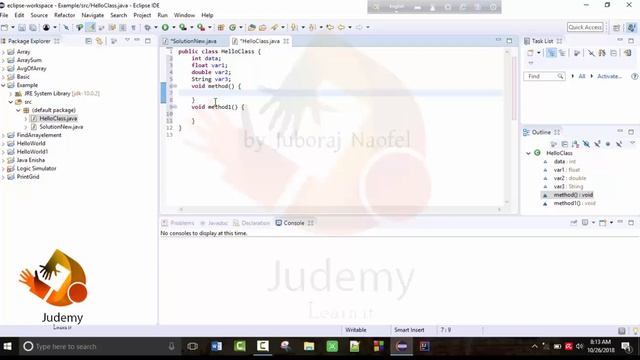This screenshot has height=360, width=640.
Task: Expand the Array project node
Action: (x=4, y=52)
